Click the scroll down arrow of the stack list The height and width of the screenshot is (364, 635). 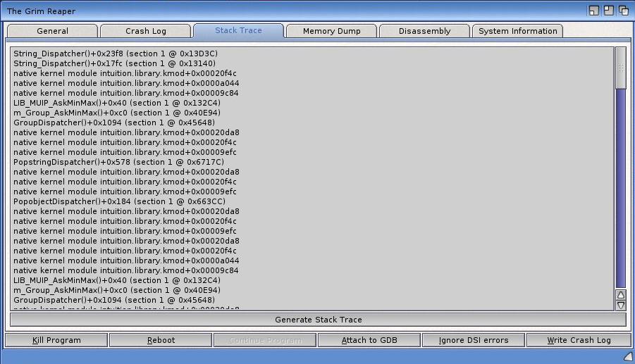coord(621,306)
